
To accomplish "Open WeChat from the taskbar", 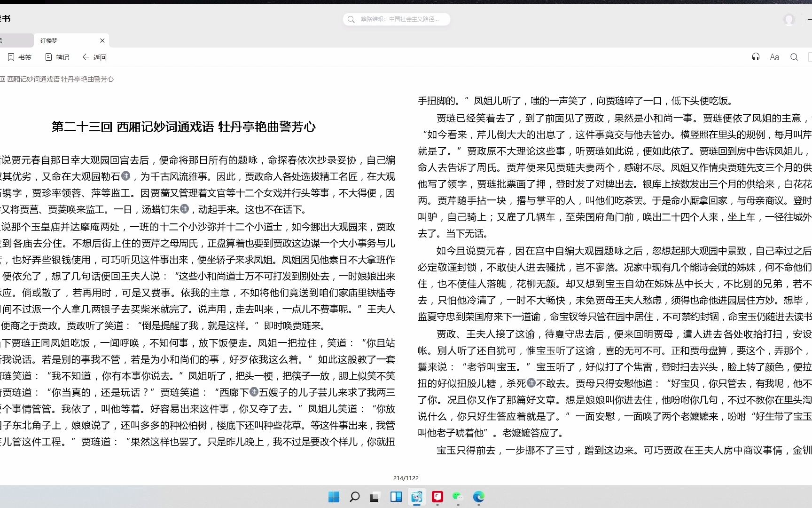I will (458, 497).
